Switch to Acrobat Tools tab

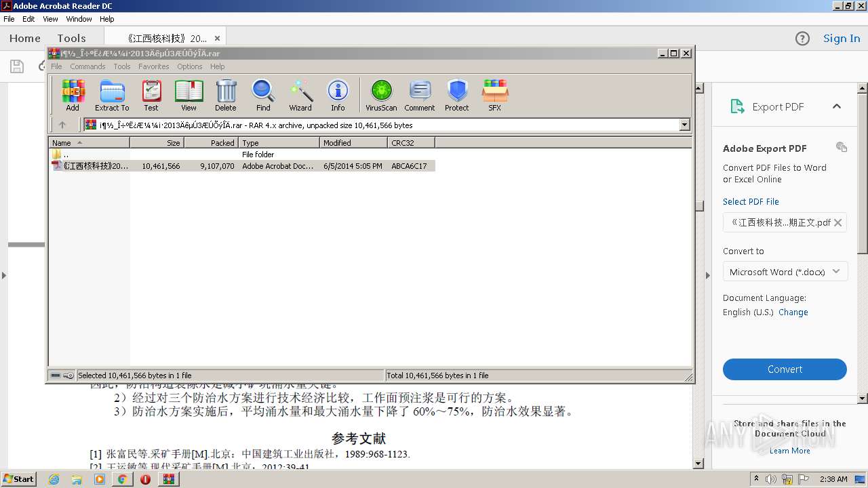pyautogui.click(x=71, y=38)
